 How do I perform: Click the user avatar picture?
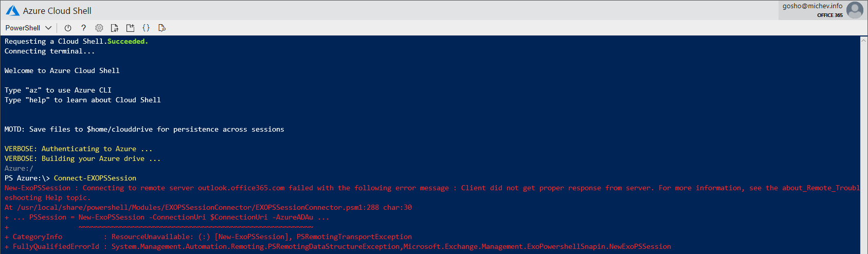click(855, 10)
